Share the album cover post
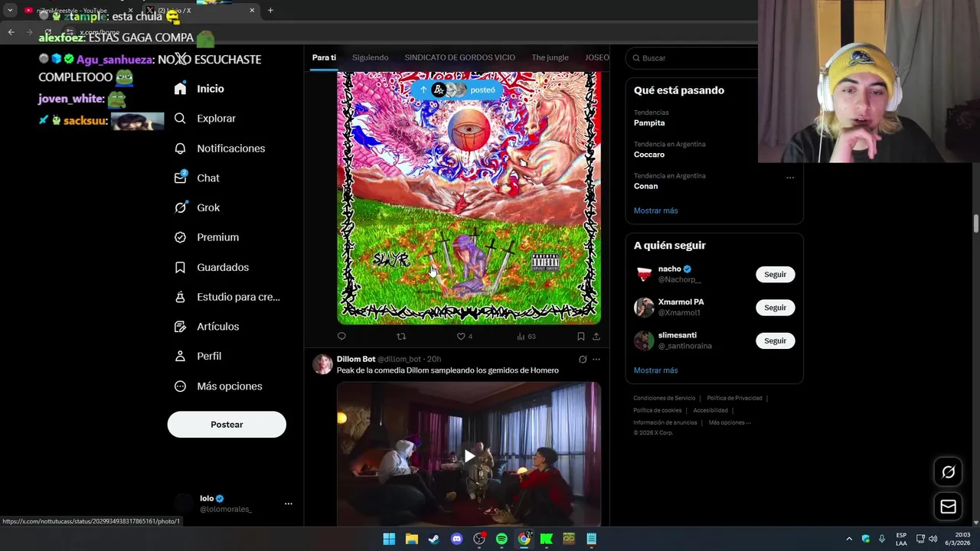 pyautogui.click(x=596, y=336)
